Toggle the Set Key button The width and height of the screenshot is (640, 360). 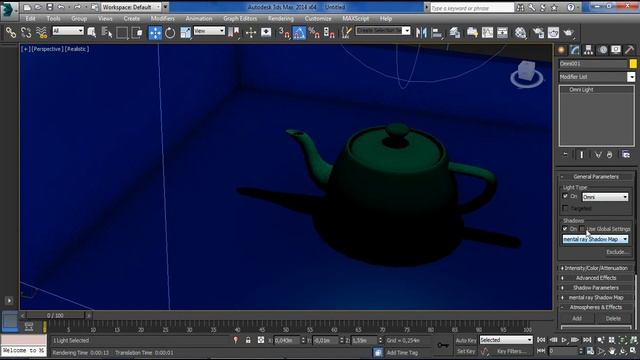point(466,351)
